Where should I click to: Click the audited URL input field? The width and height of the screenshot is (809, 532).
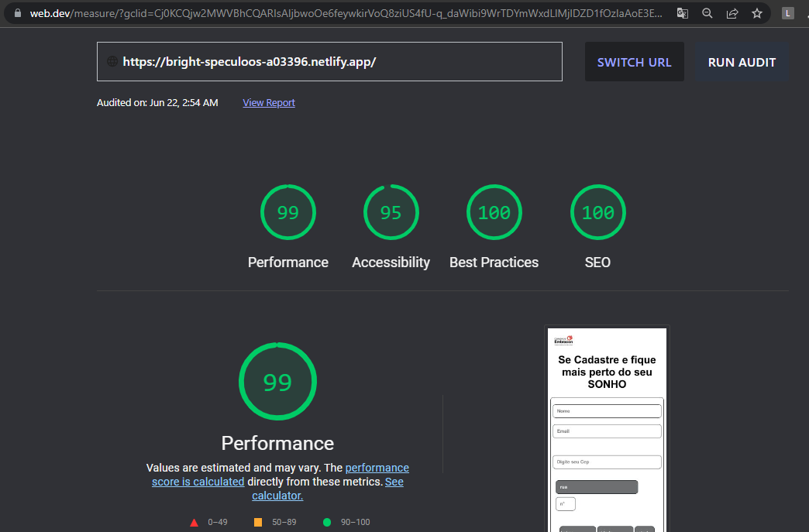coord(329,61)
